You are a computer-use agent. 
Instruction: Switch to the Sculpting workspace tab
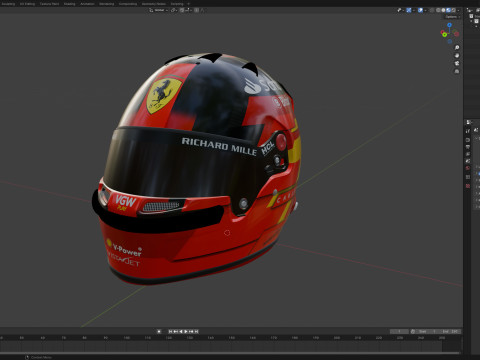point(8,4)
